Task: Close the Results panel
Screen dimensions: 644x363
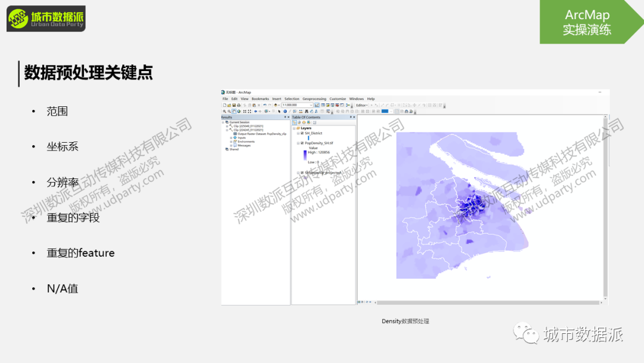Action: pos(289,117)
